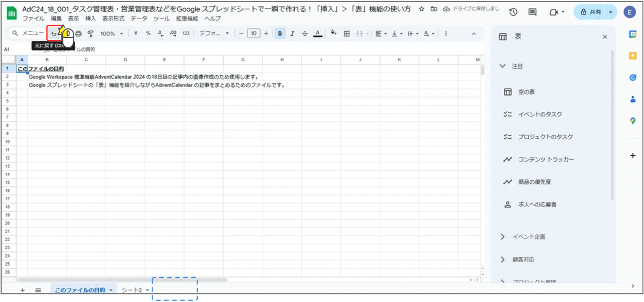Open text rotation dropdown

(x=428, y=33)
